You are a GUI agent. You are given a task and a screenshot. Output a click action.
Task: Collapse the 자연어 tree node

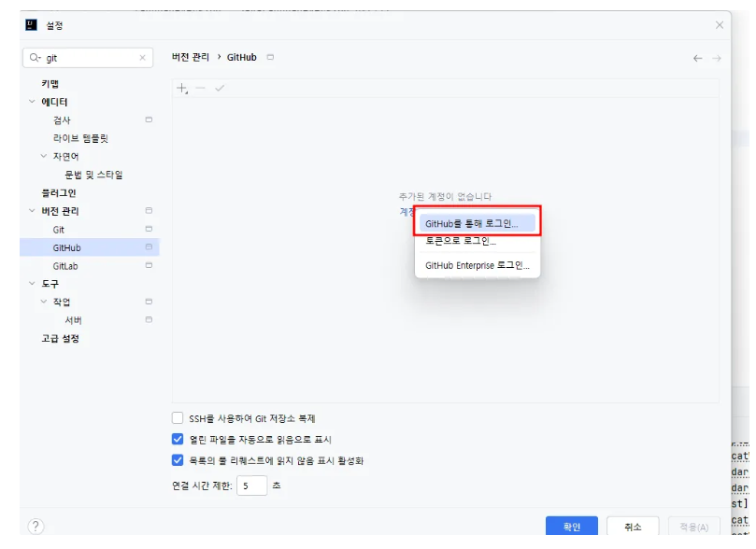pyautogui.click(x=44, y=156)
